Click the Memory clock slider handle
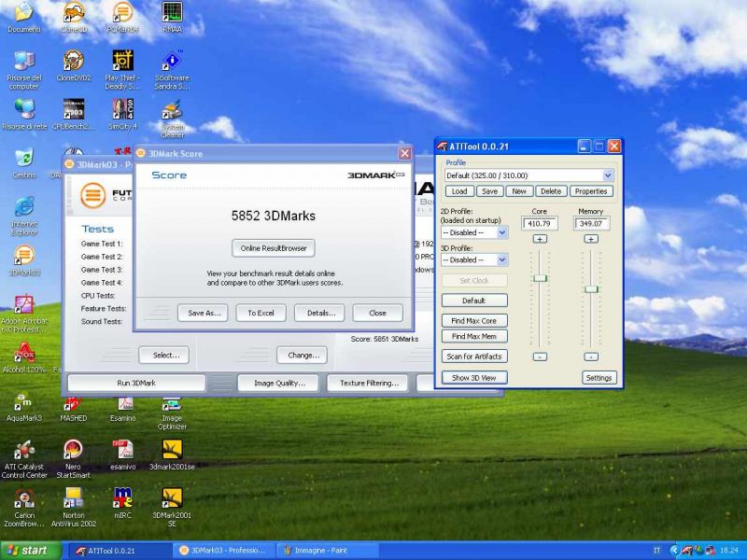Screen dimensions: 747x560 (591, 289)
